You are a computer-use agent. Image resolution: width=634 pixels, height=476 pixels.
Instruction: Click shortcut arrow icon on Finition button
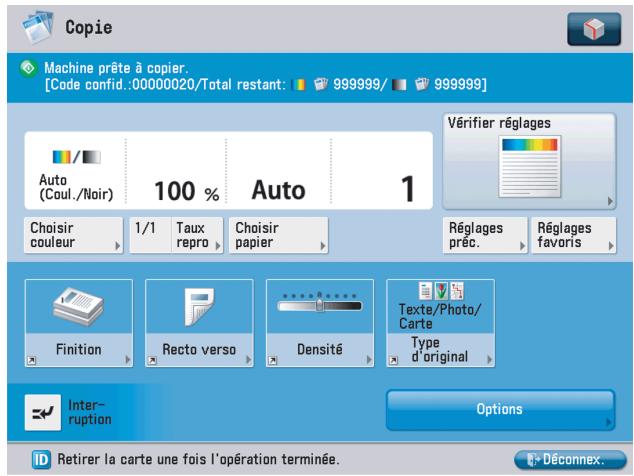(31, 360)
